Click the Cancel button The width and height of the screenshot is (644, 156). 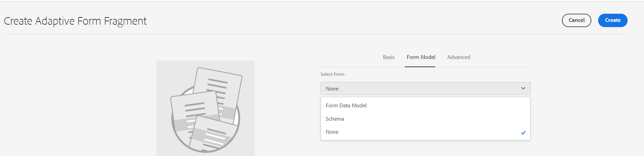click(576, 20)
